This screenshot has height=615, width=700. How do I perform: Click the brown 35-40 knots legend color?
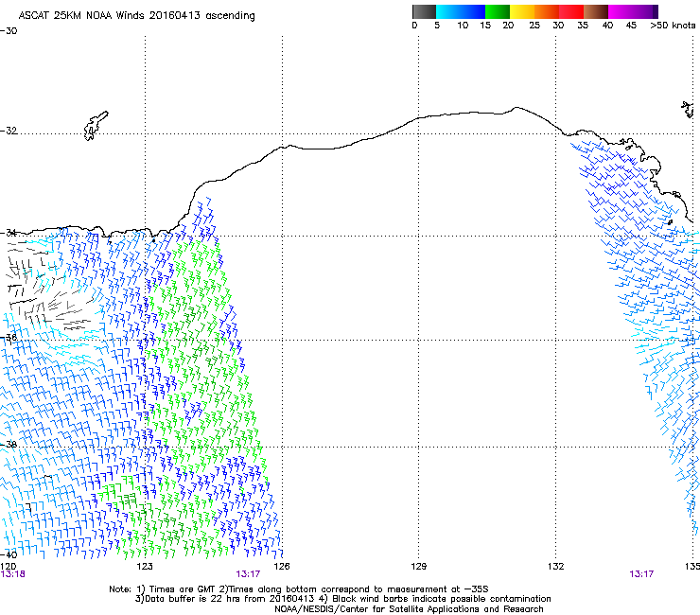tap(596, 11)
